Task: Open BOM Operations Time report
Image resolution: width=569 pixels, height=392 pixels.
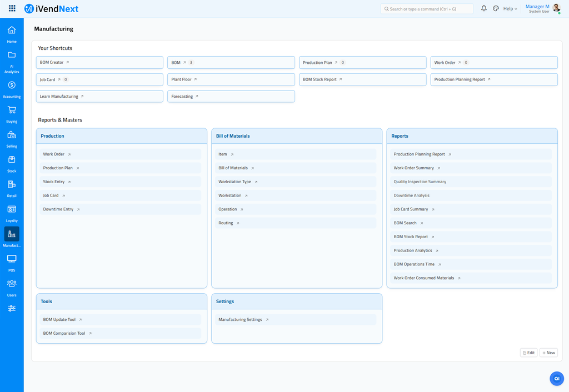Action: 471,264
